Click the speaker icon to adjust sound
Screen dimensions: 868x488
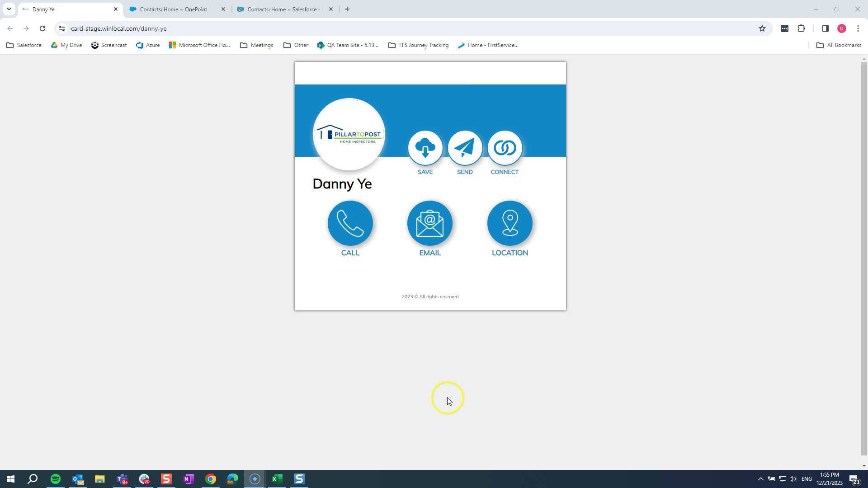click(x=793, y=479)
